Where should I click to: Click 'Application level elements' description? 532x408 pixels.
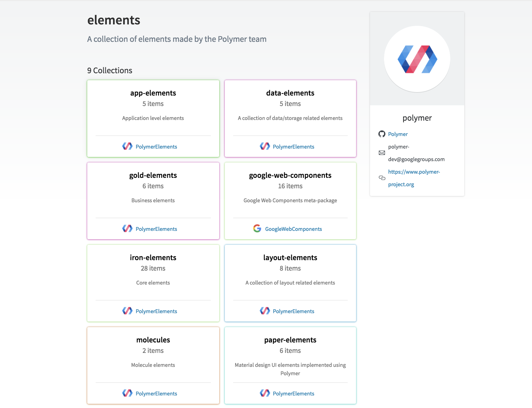point(153,118)
